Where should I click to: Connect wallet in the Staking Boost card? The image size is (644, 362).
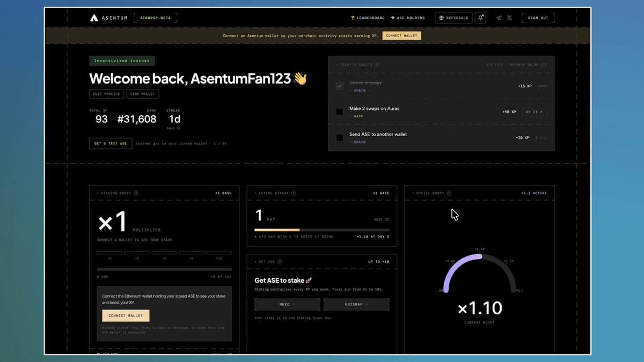(126, 315)
